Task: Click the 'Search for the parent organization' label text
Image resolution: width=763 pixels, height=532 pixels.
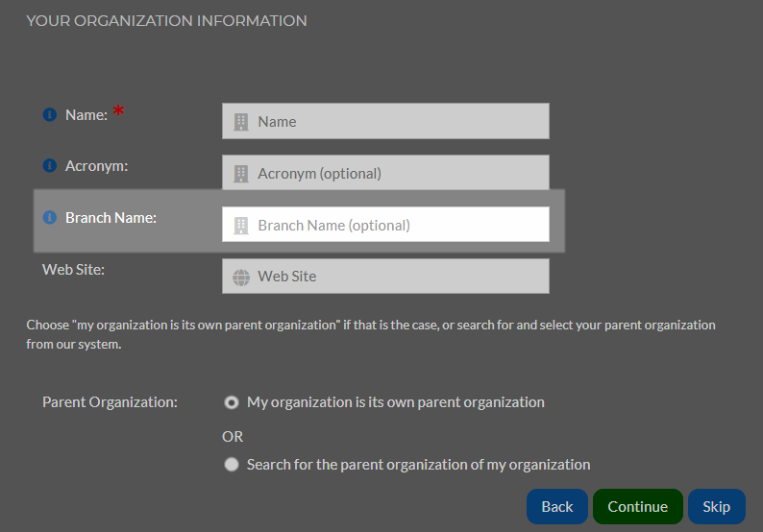Action: [418, 465]
